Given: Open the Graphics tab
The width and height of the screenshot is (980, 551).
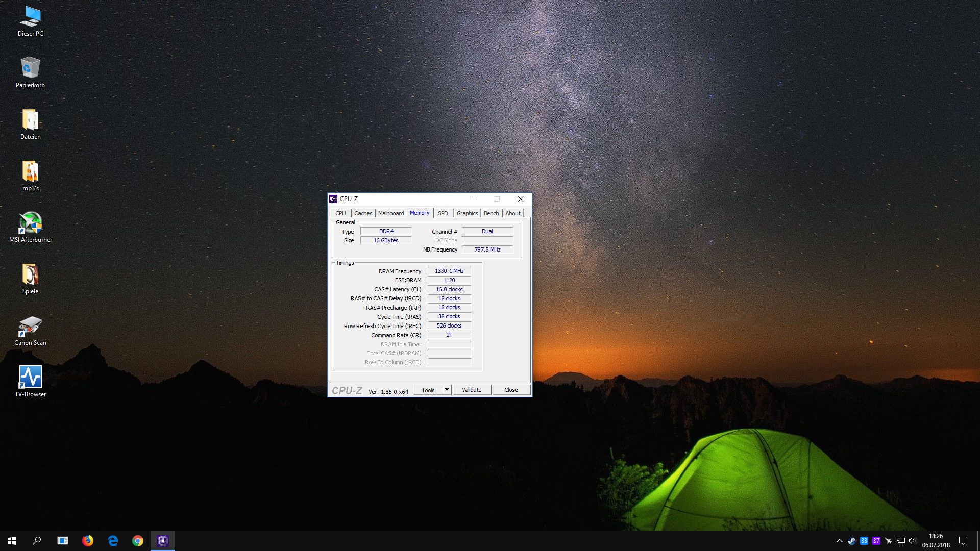Looking at the screenshot, I should click(467, 213).
